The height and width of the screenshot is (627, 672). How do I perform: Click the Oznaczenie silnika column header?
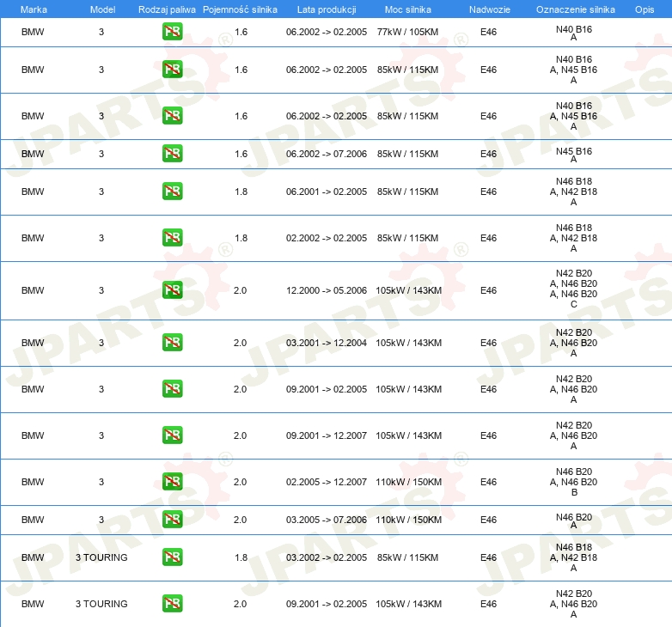(575, 9)
